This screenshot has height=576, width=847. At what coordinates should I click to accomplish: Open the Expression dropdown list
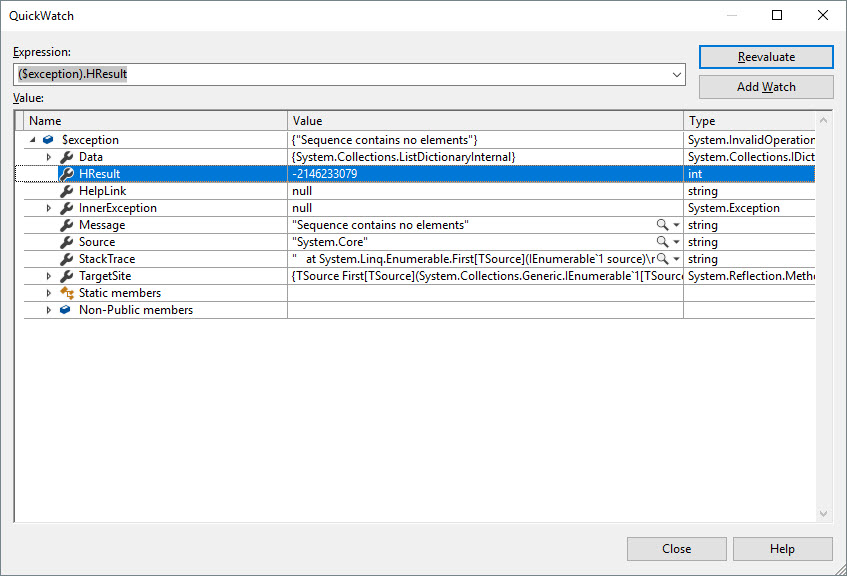pyautogui.click(x=677, y=75)
